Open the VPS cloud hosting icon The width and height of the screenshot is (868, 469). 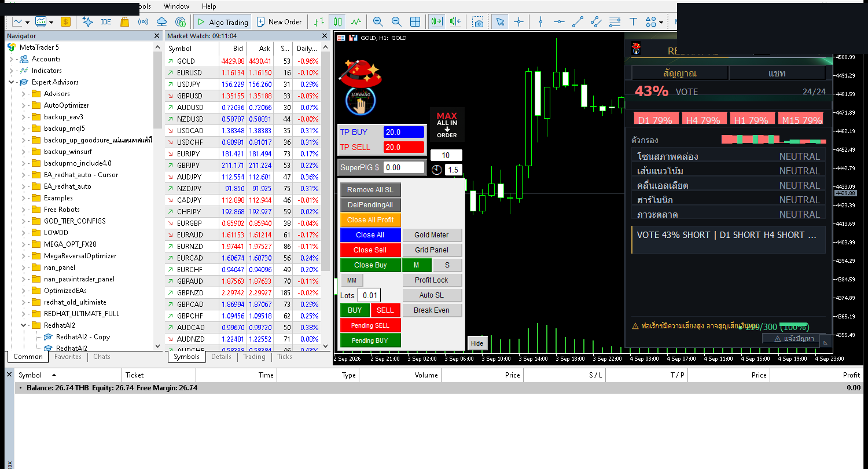point(162,22)
